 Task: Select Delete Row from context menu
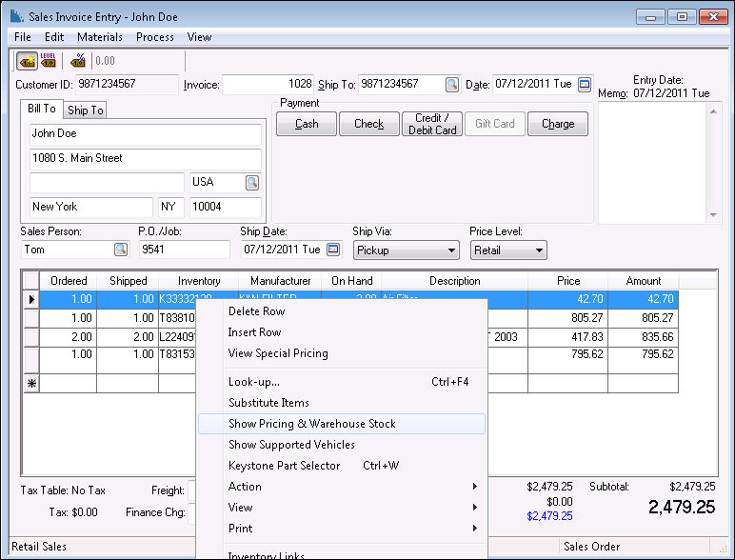(256, 311)
